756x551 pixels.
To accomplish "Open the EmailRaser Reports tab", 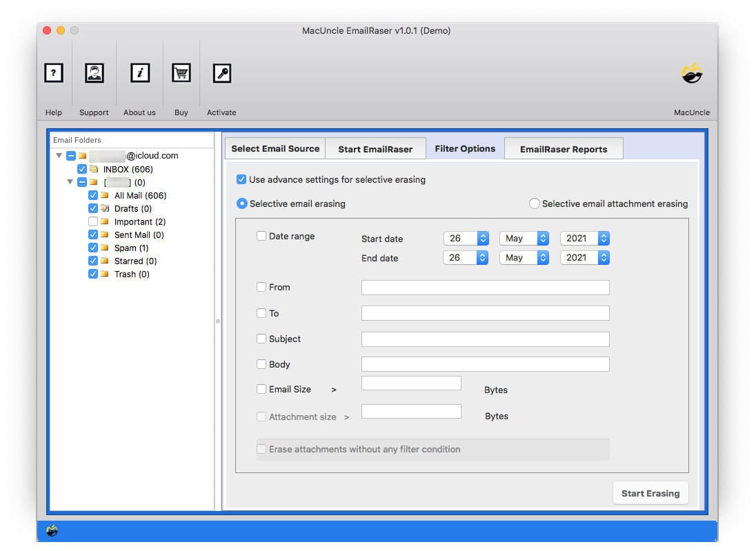I will (x=564, y=148).
